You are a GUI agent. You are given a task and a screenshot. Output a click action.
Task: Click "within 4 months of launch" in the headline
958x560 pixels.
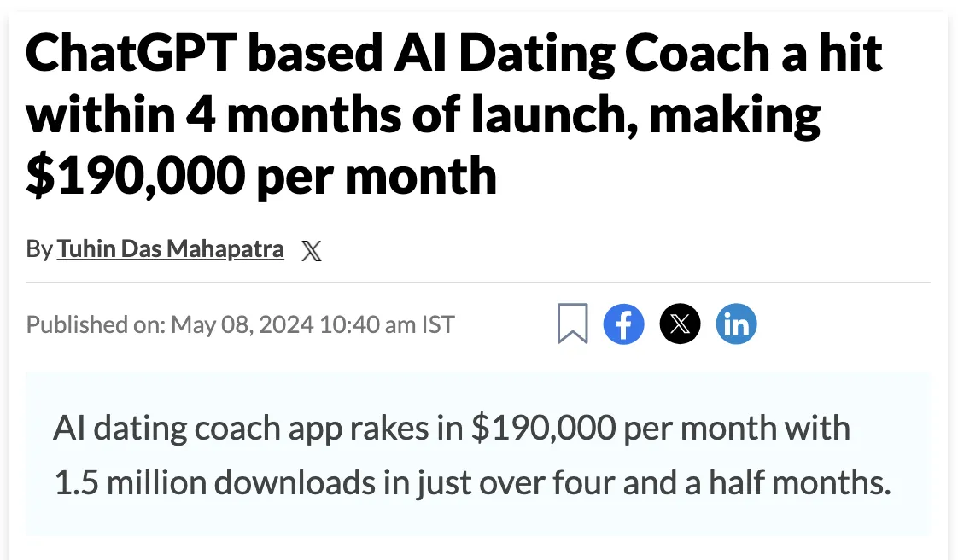click(332, 114)
